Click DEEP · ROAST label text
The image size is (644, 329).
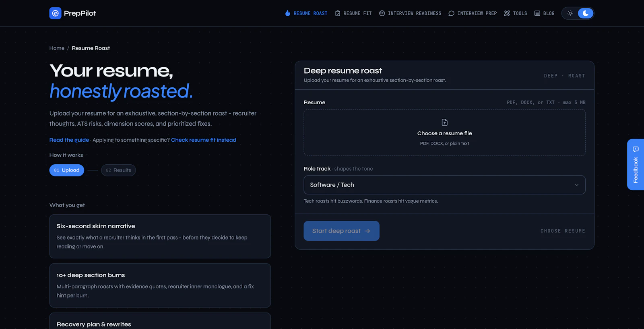click(564, 76)
